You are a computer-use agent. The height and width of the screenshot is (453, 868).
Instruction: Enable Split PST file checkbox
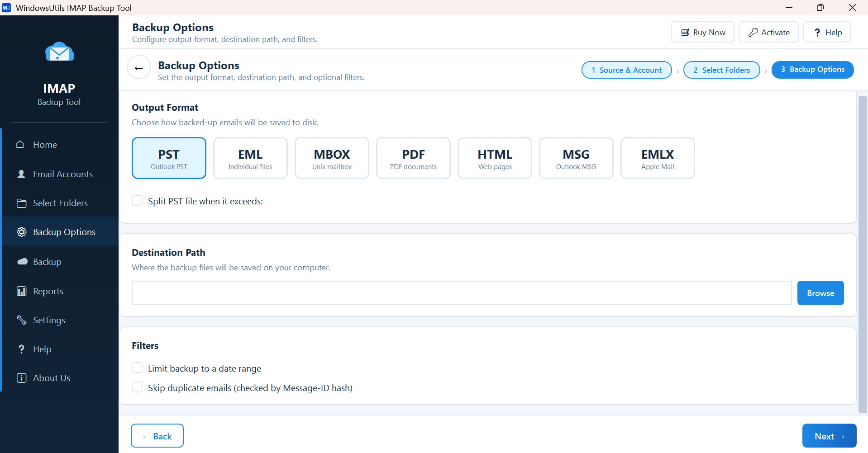pos(137,200)
